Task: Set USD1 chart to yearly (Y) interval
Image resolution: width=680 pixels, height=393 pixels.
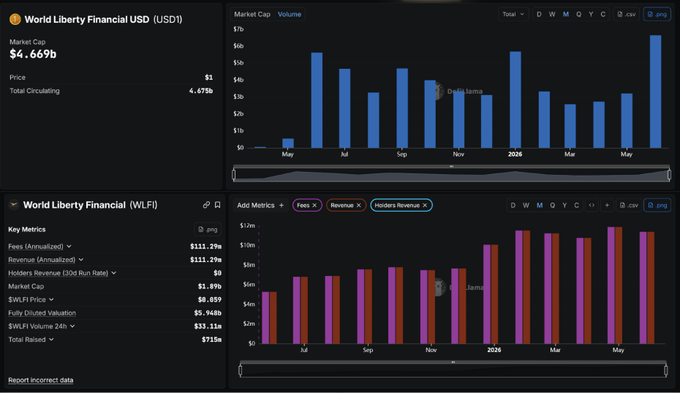Action: pos(591,14)
